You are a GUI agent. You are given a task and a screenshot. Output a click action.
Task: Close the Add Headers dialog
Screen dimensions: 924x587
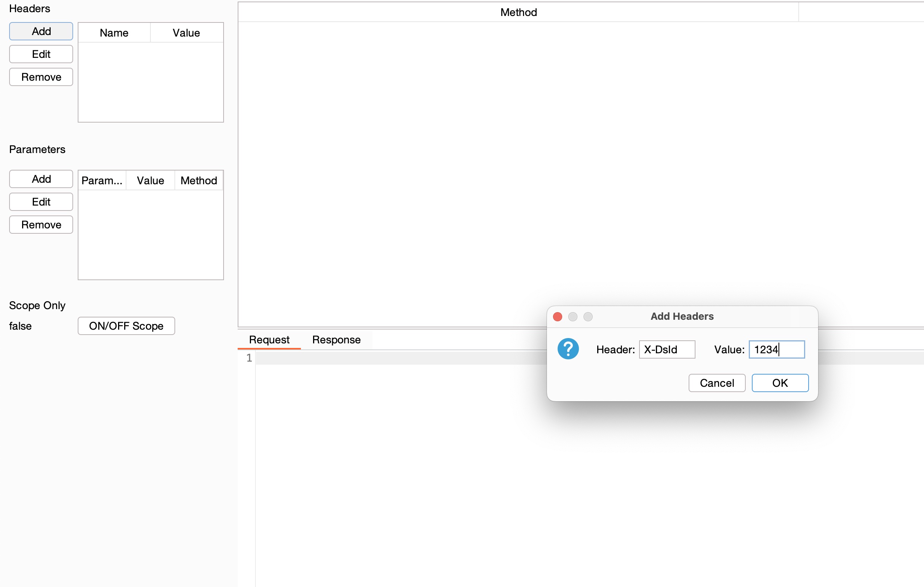coord(557,317)
